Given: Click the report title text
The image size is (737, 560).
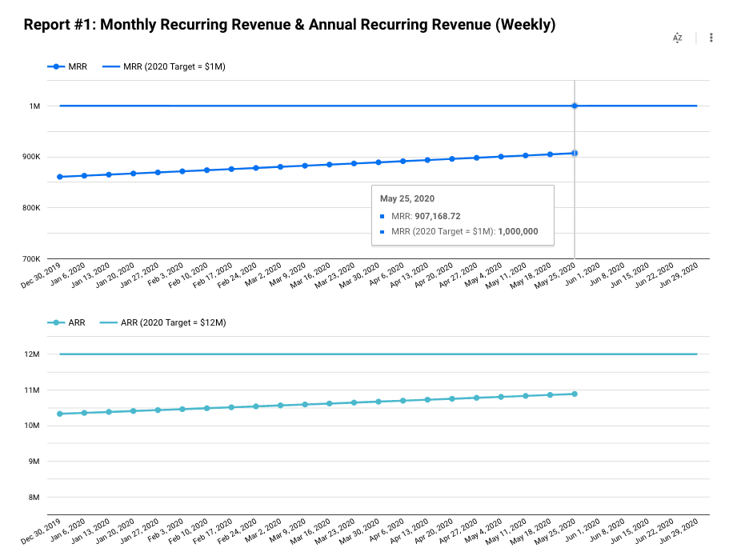Looking at the screenshot, I should coord(289,25).
